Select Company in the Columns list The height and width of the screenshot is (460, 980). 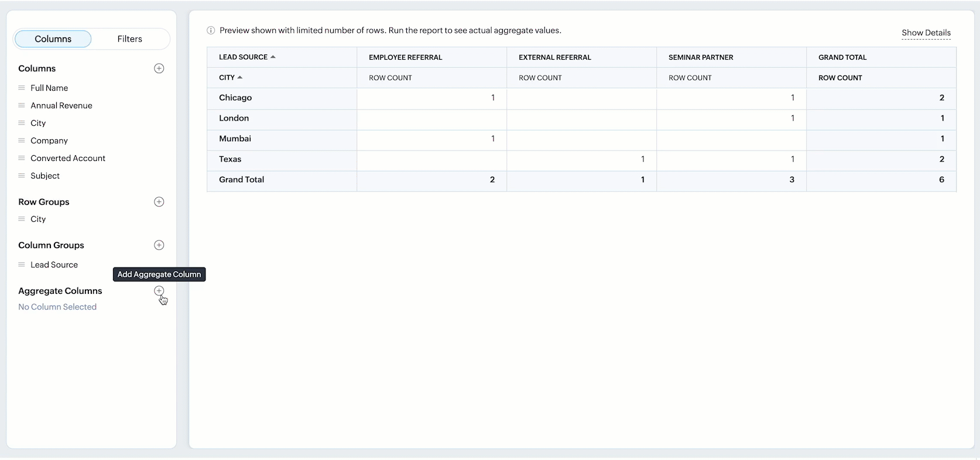coord(49,140)
